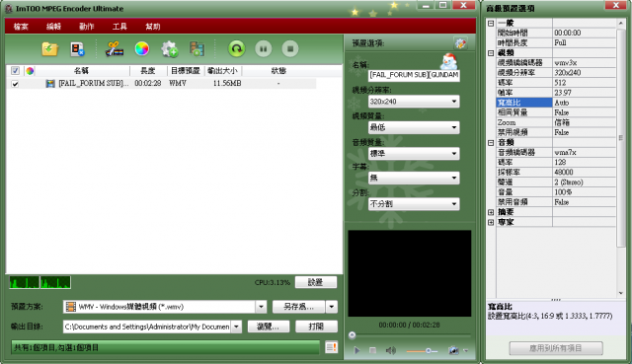Click the 狀態 column header
Viewport: 632px width, 364px height.
tap(278, 71)
